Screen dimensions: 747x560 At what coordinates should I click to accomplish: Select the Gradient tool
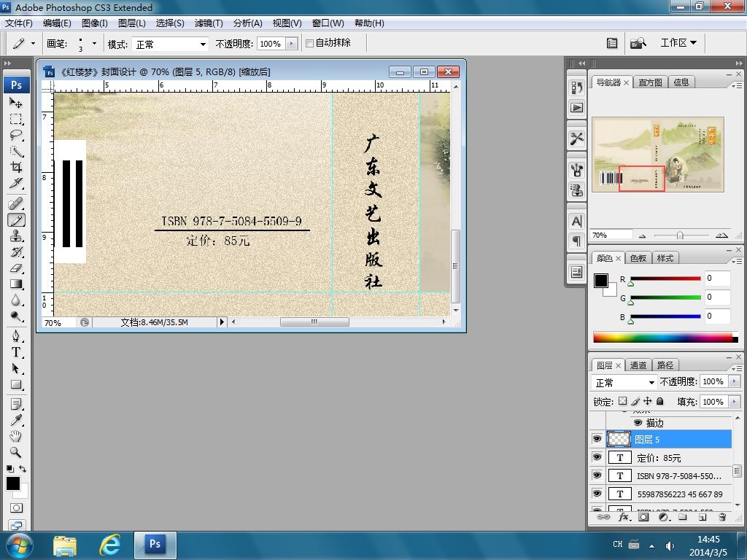pyautogui.click(x=16, y=284)
